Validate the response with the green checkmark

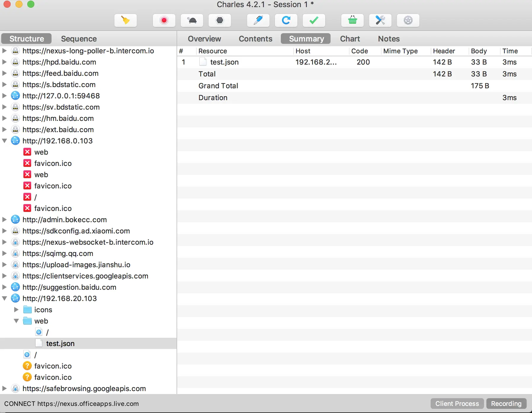(x=314, y=20)
